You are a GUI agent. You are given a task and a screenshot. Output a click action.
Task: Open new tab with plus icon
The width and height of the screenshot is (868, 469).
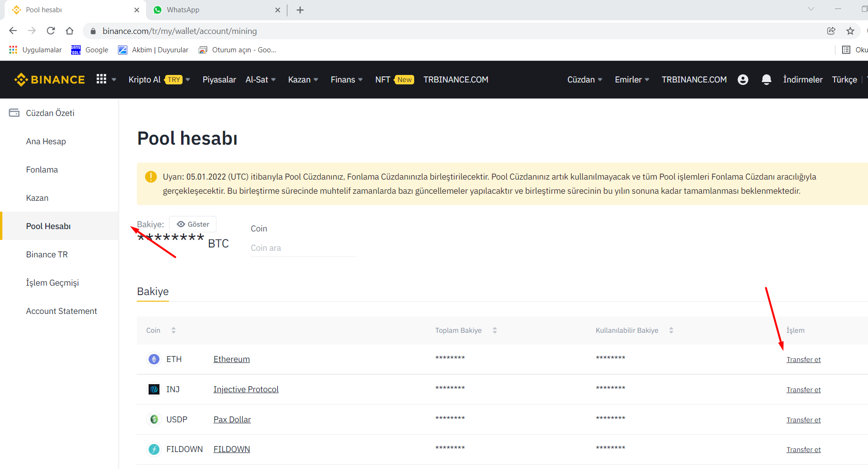(x=300, y=10)
